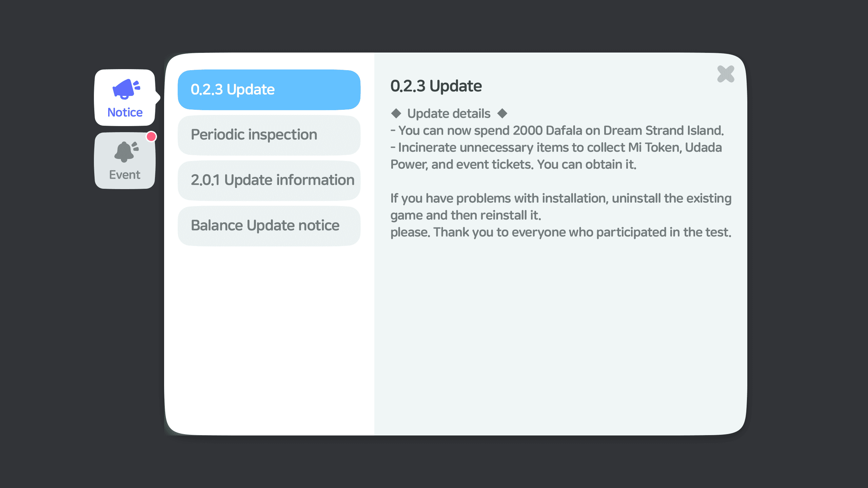View the Balance Update notice
Screen dimensions: 868x488
click(x=269, y=226)
